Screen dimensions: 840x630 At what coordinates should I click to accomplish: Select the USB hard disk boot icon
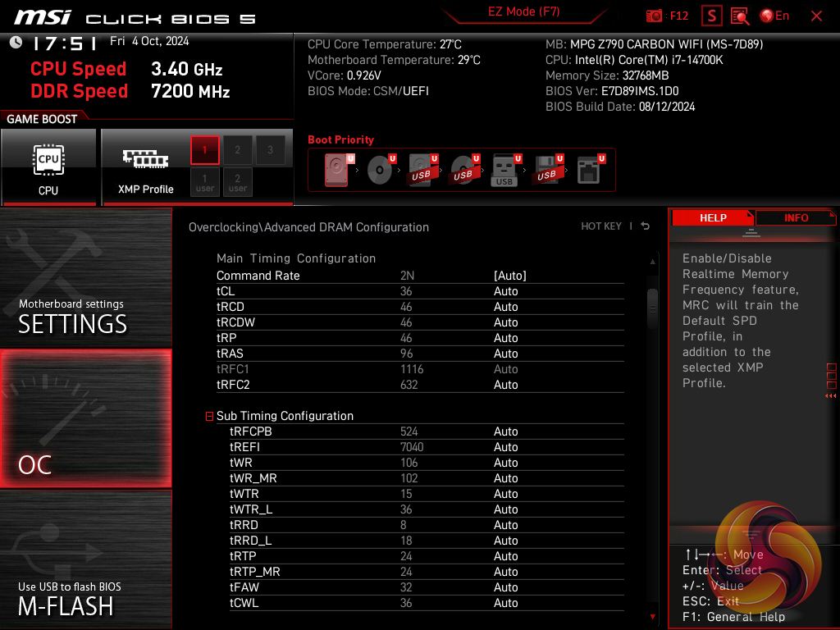pos(422,169)
